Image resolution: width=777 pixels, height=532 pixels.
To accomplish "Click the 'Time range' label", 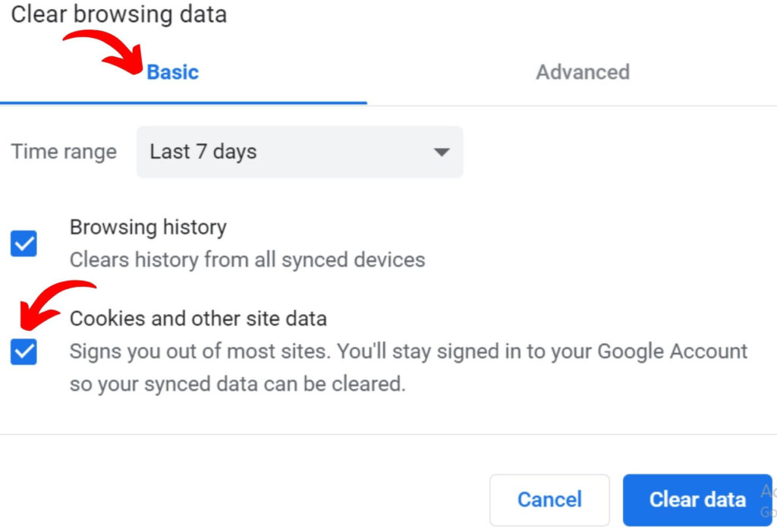I will tap(64, 152).
